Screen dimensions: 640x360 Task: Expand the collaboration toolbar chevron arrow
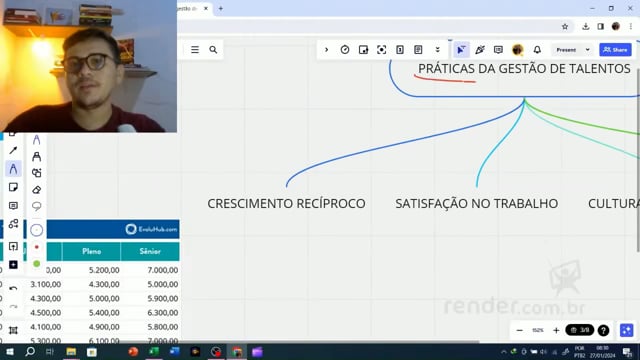pos(326,50)
